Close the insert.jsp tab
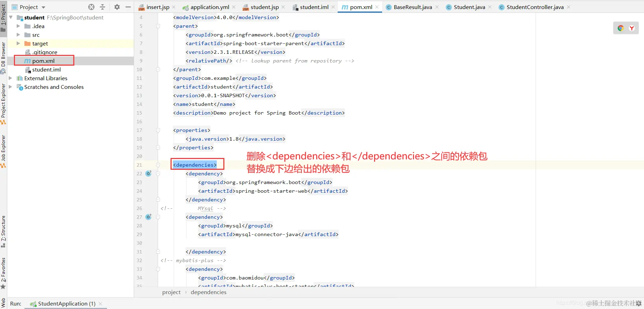644x309 pixels. point(174,7)
